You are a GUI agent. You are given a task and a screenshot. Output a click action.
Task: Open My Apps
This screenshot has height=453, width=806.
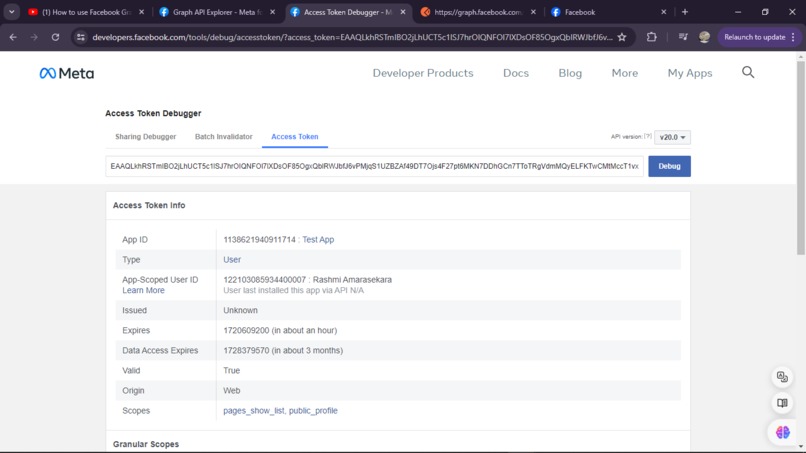(x=690, y=73)
